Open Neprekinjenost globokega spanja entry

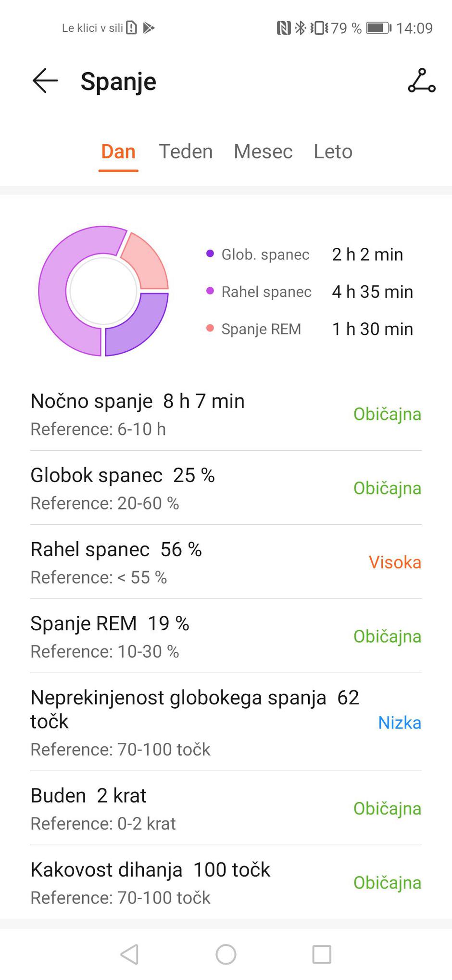tap(226, 722)
